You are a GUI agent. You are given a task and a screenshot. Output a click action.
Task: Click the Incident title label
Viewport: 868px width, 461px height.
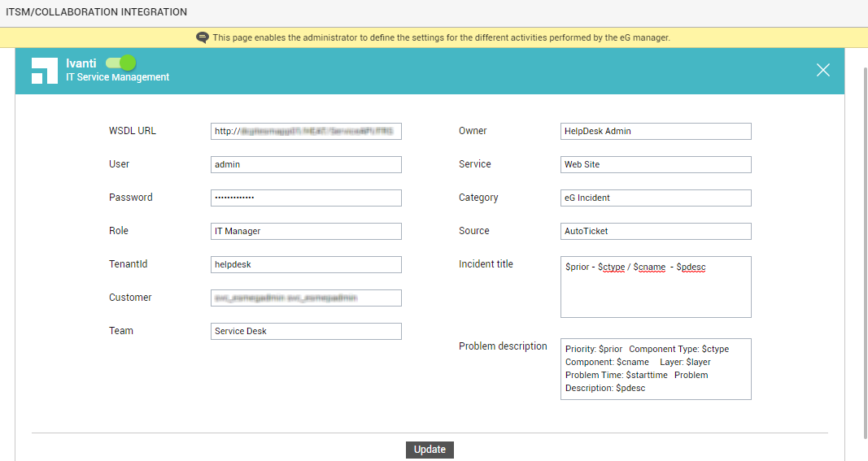click(x=486, y=264)
